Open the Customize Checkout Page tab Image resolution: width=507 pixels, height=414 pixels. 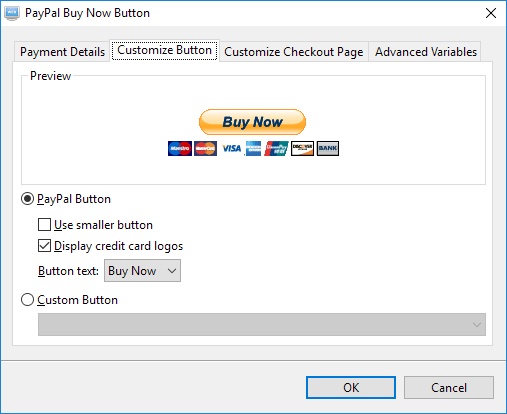(294, 52)
